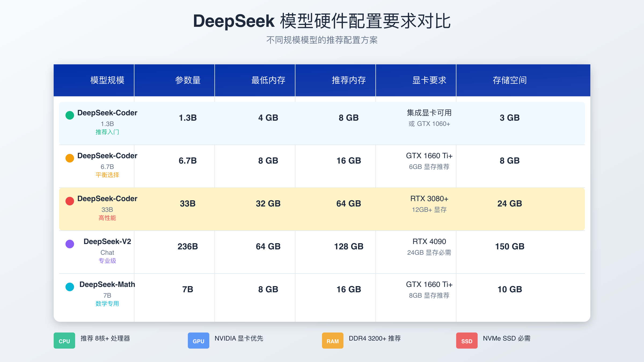Click the 12GB+ 显存 note
Viewport: 644px width, 362px height.
point(429,209)
